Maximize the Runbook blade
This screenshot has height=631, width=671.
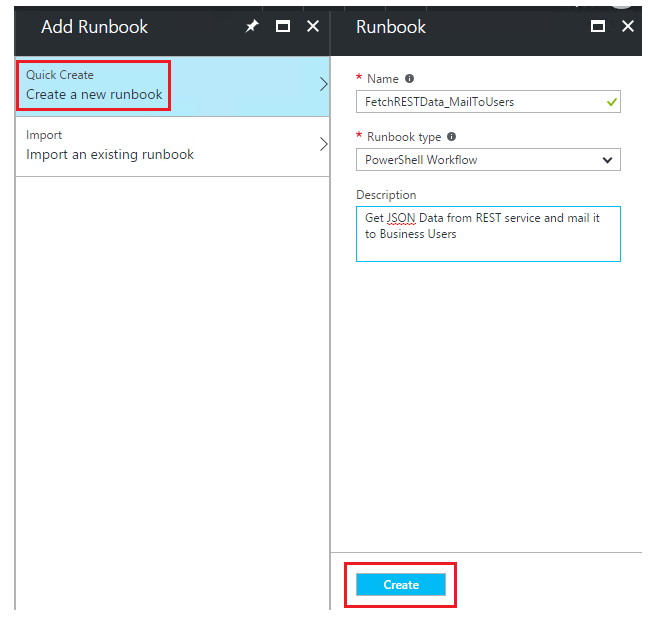[x=598, y=27]
